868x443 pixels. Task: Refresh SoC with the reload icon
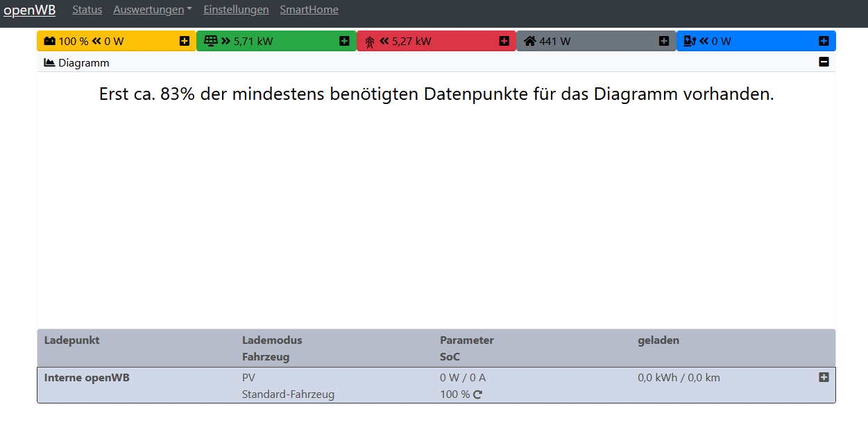477,394
